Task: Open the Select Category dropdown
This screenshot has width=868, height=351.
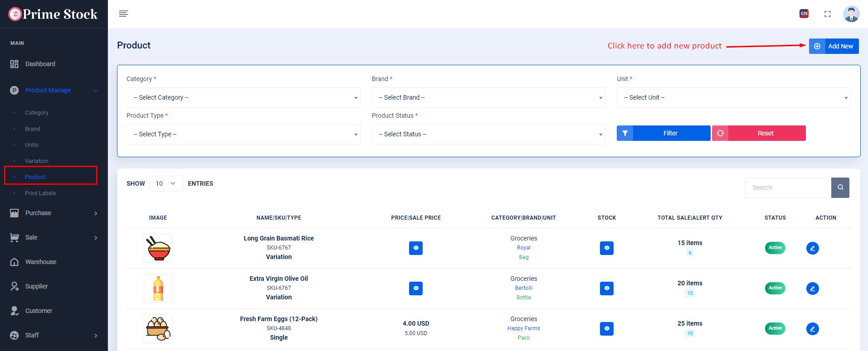Action: [244, 97]
